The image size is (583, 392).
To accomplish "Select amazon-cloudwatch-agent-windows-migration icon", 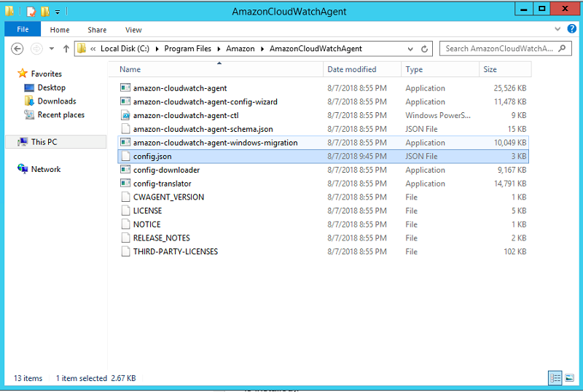I will tap(125, 142).
